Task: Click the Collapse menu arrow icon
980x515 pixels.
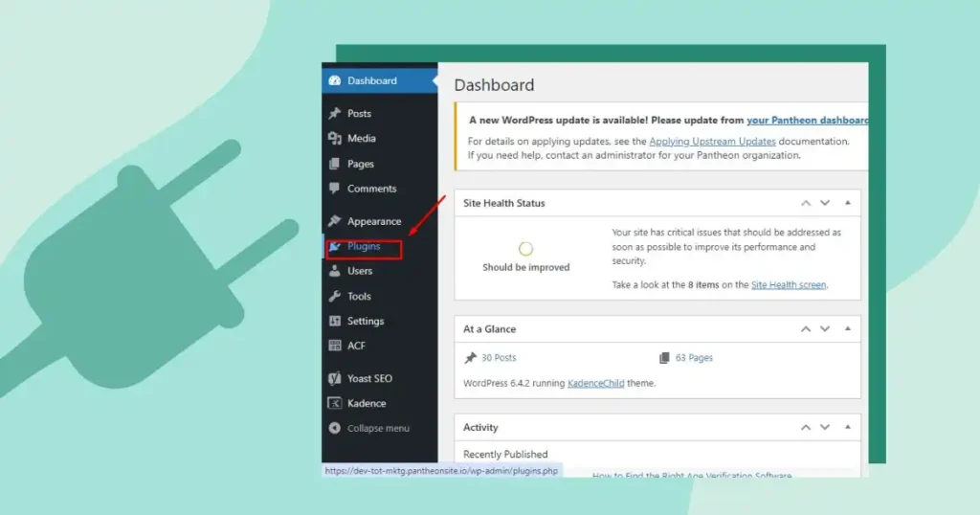Action: (335, 428)
